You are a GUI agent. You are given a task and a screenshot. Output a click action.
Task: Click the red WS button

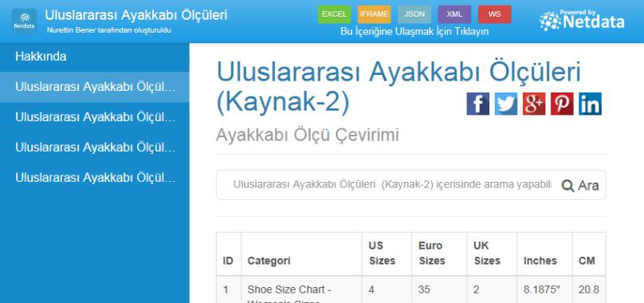tap(494, 14)
